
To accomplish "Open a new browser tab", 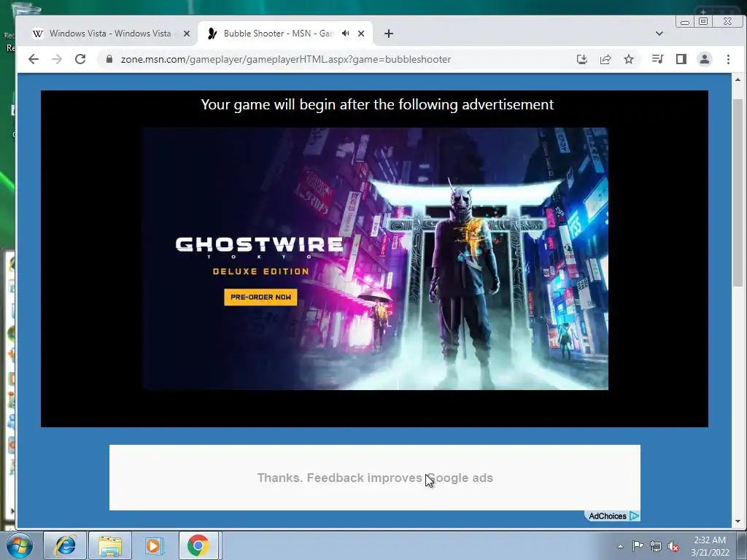I will pyautogui.click(x=389, y=34).
